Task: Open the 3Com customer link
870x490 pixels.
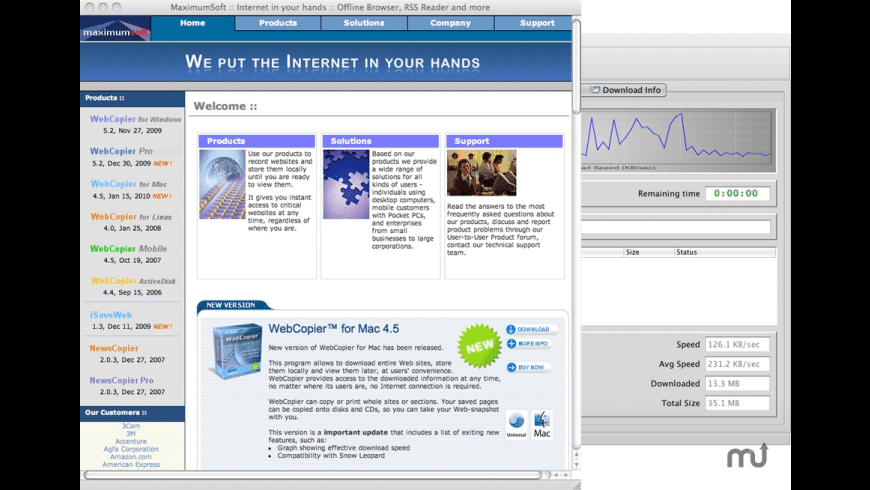Action: point(131,426)
